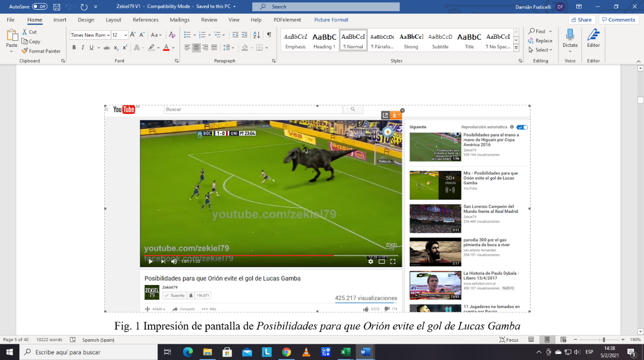Open the font name dropdown
Image resolution: width=644 pixels, height=360 pixels.
pos(108,35)
